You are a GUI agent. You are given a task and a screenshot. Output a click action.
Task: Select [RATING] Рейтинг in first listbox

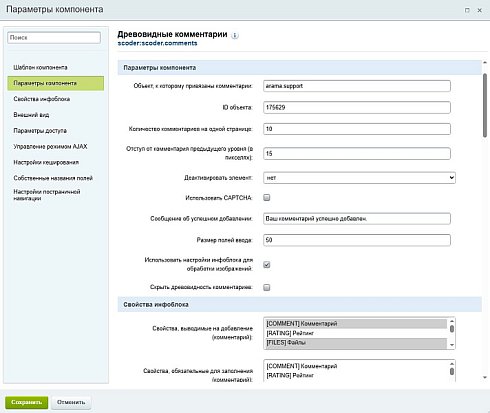point(356,333)
